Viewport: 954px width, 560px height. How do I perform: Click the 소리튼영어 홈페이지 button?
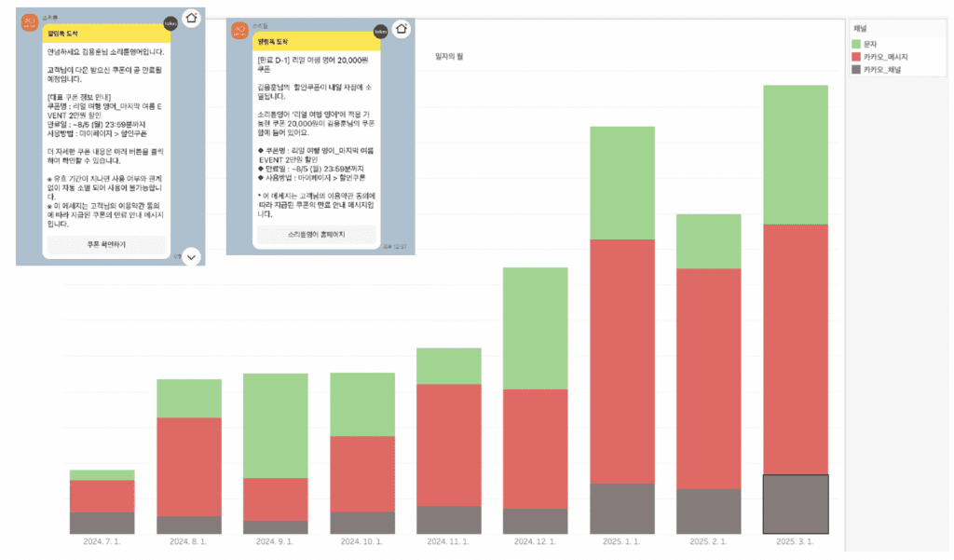coord(316,235)
